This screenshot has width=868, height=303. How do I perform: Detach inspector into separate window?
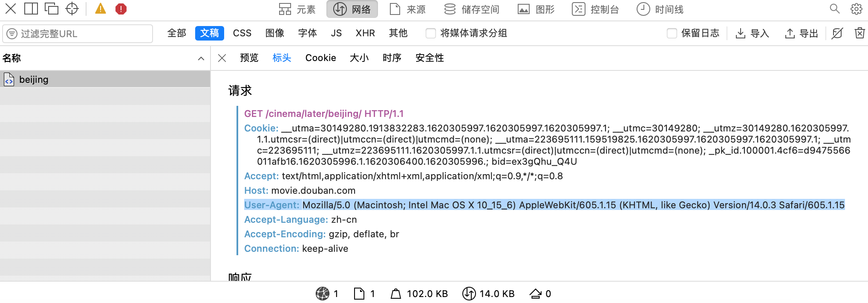(52, 9)
